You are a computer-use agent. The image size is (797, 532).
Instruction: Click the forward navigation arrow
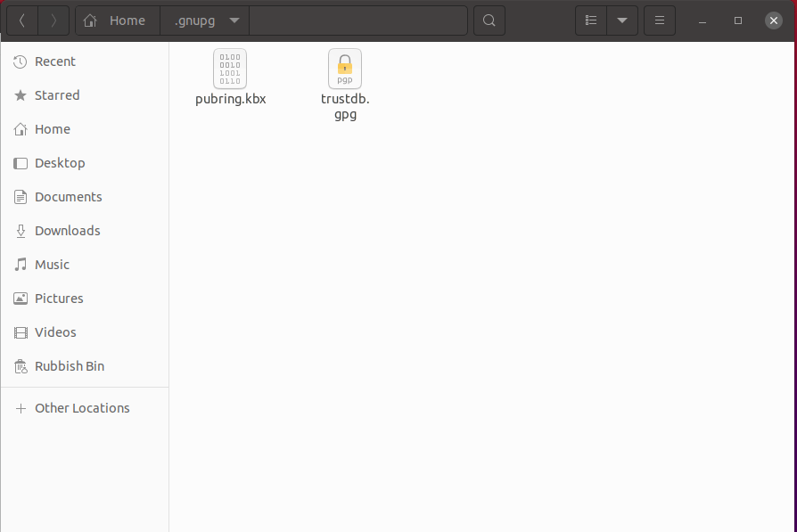click(53, 20)
